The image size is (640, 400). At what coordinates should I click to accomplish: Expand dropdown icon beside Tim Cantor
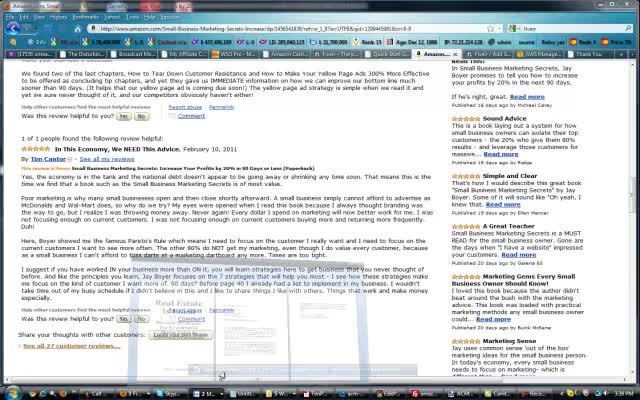pos(69,159)
